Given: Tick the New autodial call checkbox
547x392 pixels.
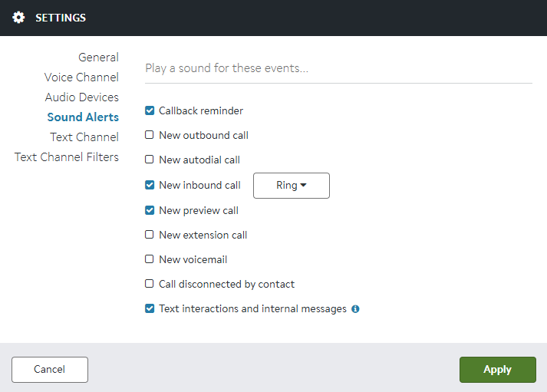Looking at the screenshot, I should (150, 160).
